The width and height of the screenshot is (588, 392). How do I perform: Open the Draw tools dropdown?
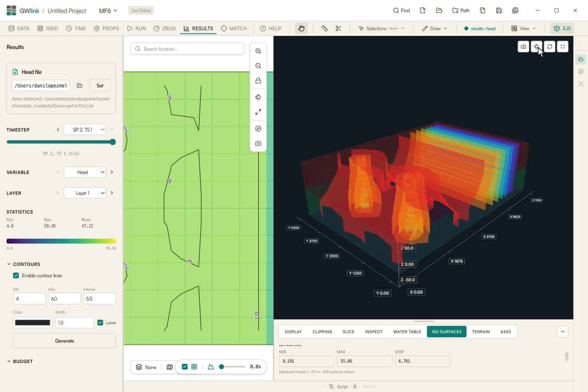435,28
